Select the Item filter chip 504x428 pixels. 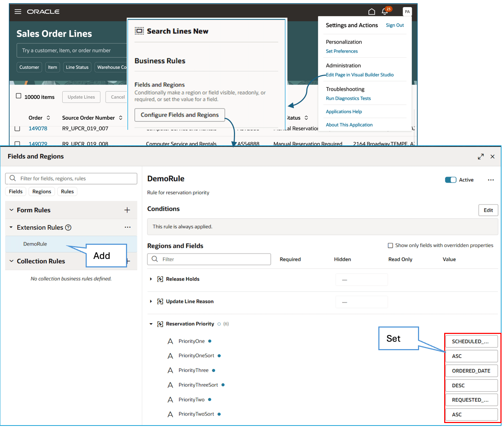point(52,67)
